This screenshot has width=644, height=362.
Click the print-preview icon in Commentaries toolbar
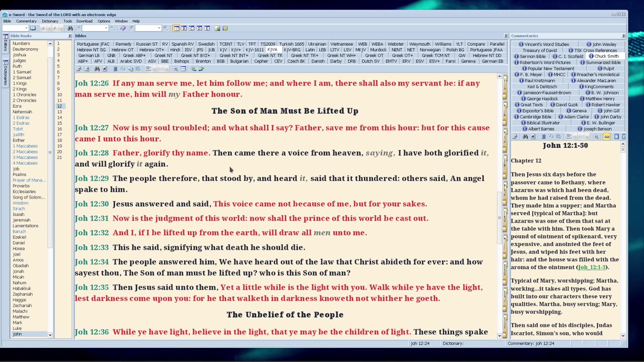(514, 136)
